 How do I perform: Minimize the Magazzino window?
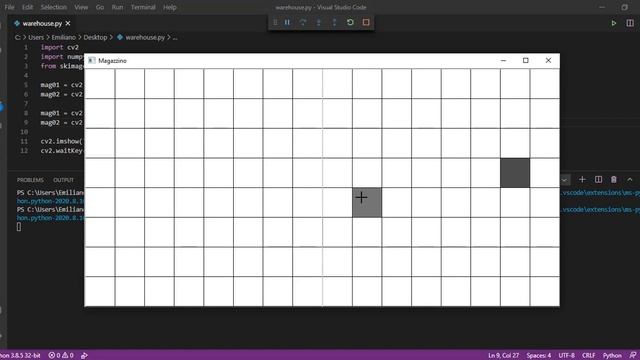[503, 60]
